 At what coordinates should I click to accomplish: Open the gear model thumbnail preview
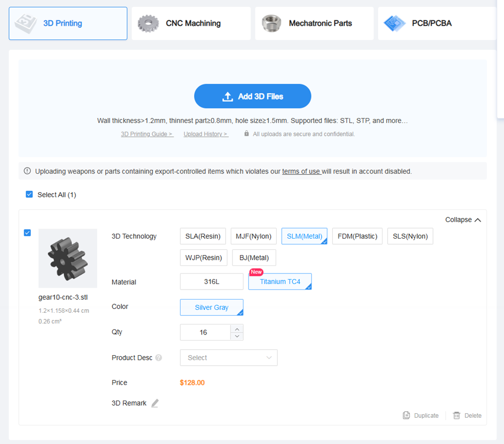[68, 258]
